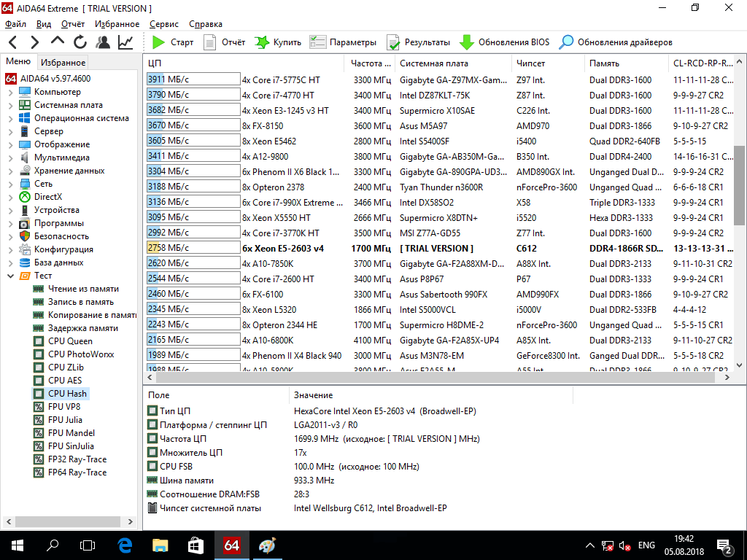Open the Файл menu
The height and width of the screenshot is (560, 747).
(x=16, y=24)
